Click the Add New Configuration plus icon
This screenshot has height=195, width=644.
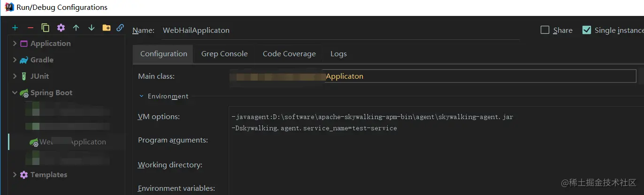tap(15, 28)
